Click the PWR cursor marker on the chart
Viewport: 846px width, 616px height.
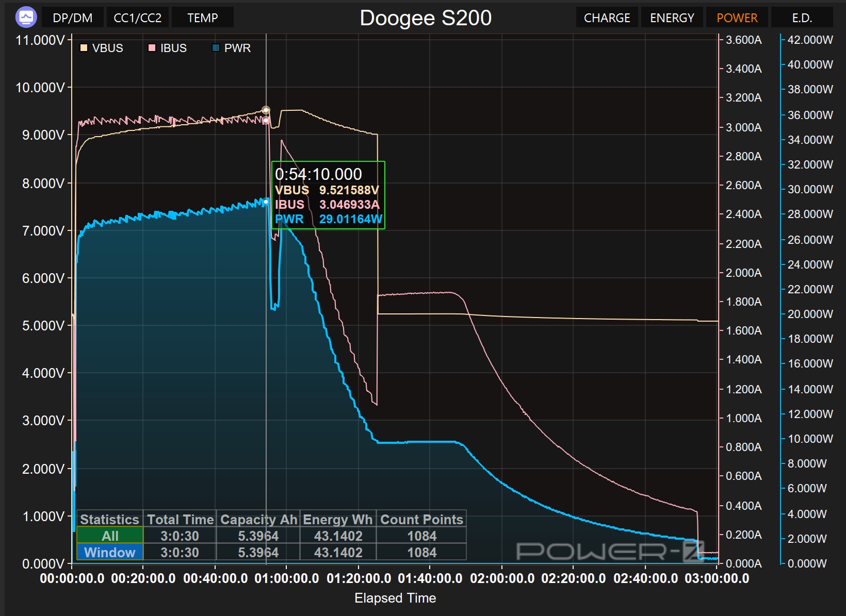[x=266, y=202]
